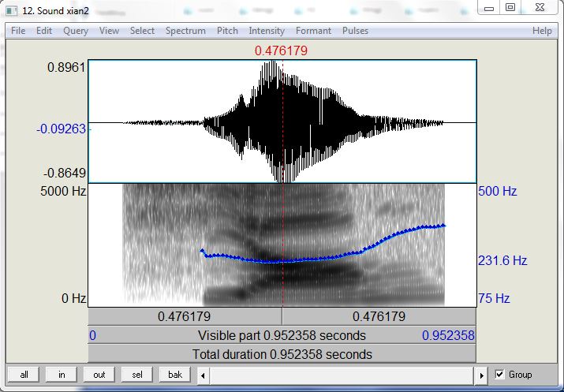Open the Spectrum menu

(185, 31)
